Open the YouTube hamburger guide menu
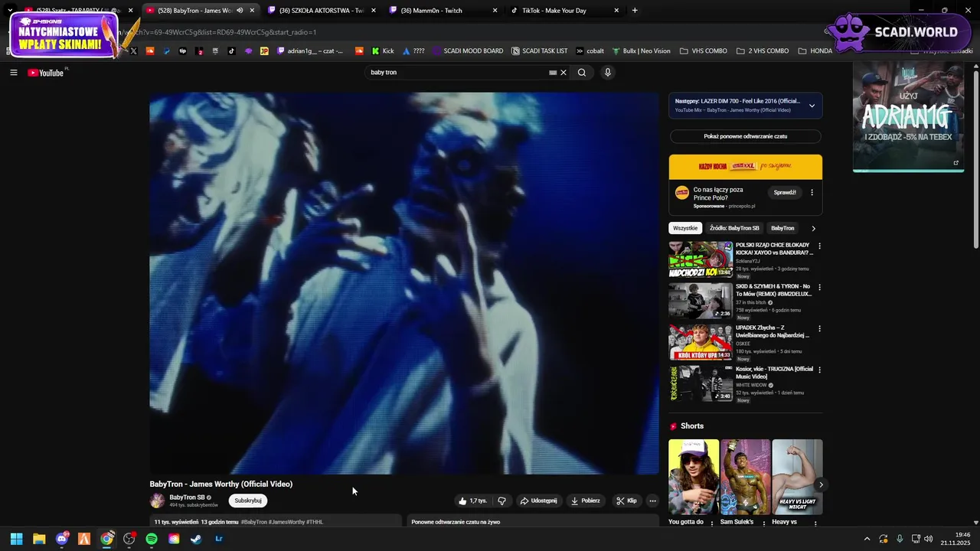 pyautogui.click(x=14, y=73)
